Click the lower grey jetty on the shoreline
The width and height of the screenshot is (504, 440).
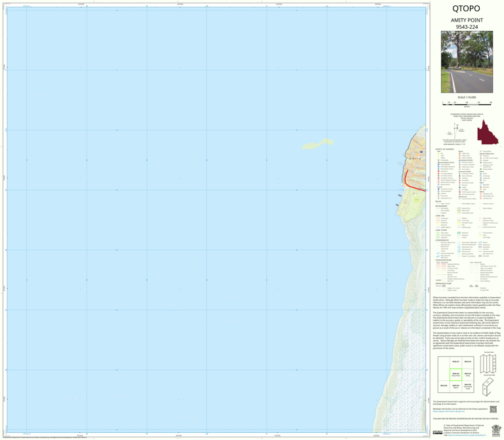click(397, 205)
